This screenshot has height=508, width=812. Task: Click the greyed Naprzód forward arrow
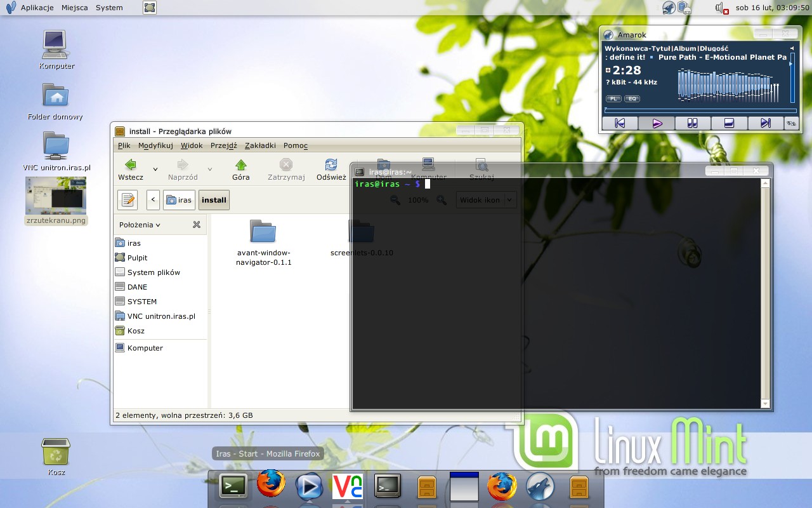183,165
